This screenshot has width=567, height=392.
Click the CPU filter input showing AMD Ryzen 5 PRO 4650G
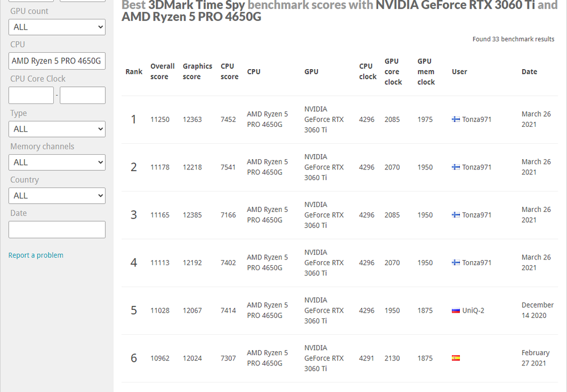point(57,61)
